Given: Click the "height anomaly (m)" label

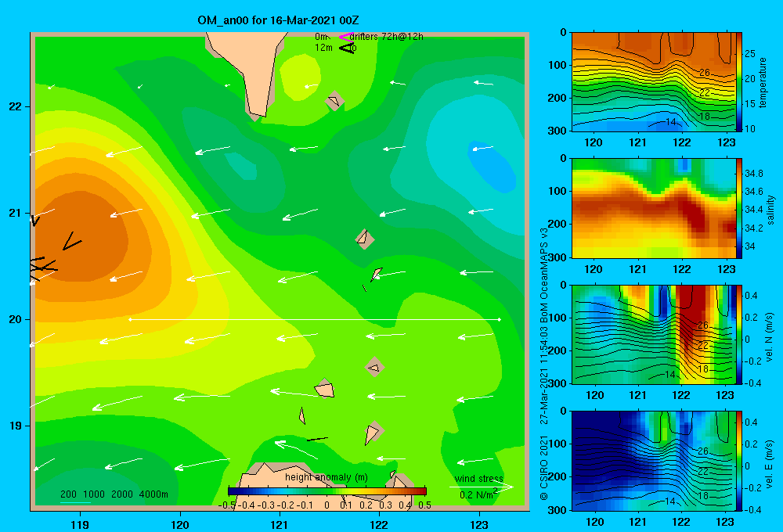Looking at the screenshot, I should point(326,477).
